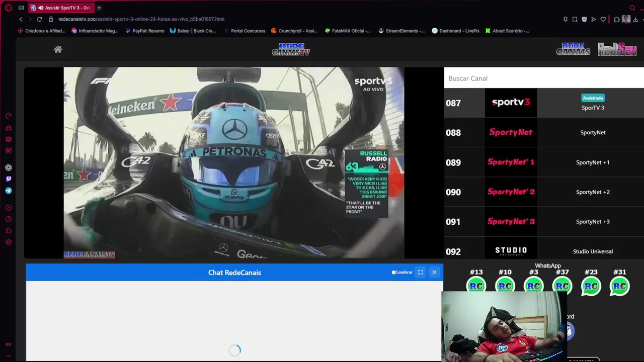Open a new tab with plus button
644x362 pixels.
tap(99, 8)
